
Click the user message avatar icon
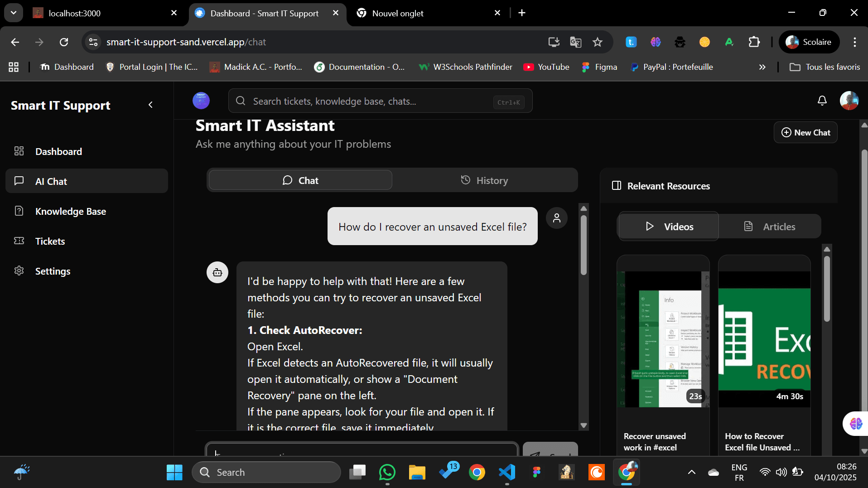(x=557, y=218)
